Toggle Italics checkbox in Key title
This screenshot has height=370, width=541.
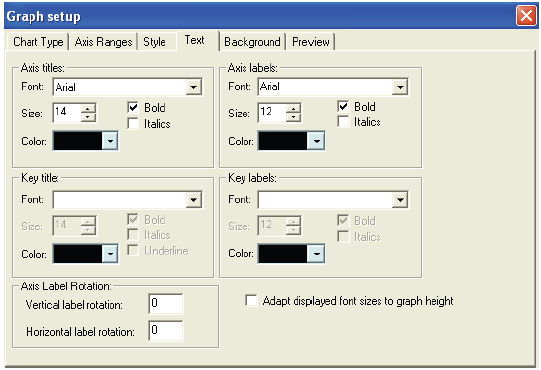tap(133, 235)
